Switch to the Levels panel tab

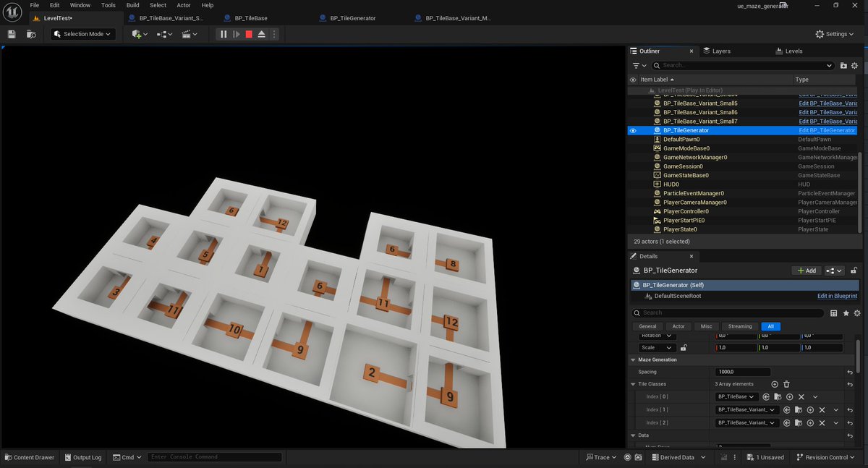coord(793,51)
